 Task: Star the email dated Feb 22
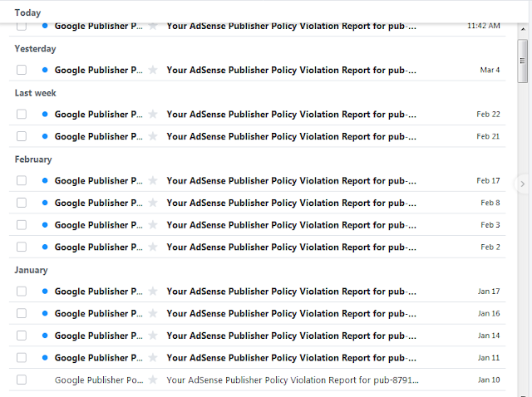[153, 115]
